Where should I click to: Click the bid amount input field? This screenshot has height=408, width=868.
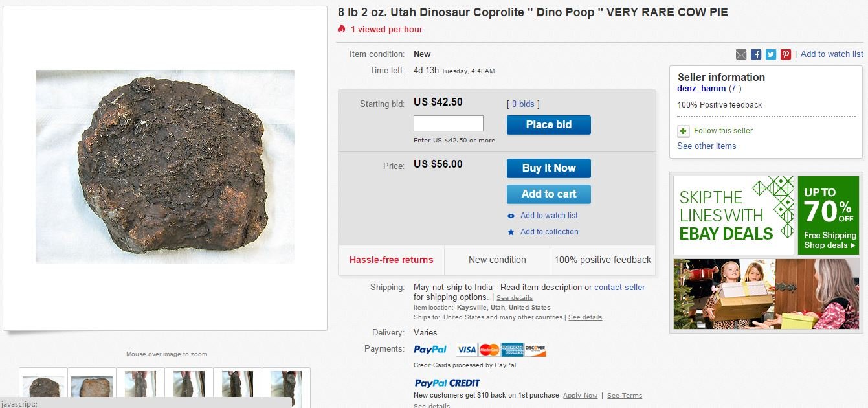(x=449, y=124)
